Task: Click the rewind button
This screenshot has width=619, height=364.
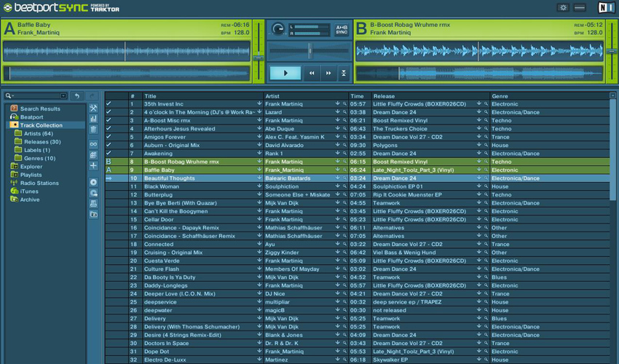Action: point(312,73)
